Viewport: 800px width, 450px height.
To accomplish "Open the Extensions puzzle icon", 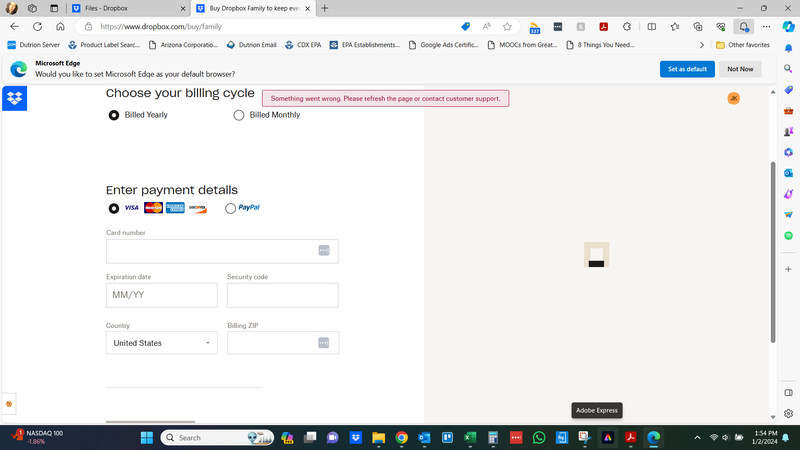I will pos(627,27).
